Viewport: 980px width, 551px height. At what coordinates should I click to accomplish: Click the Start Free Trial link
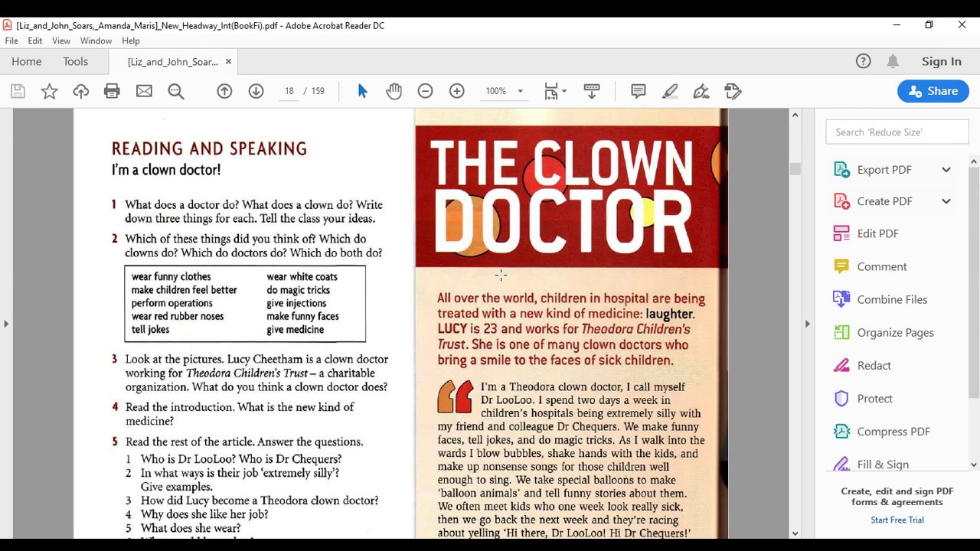coord(897,520)
